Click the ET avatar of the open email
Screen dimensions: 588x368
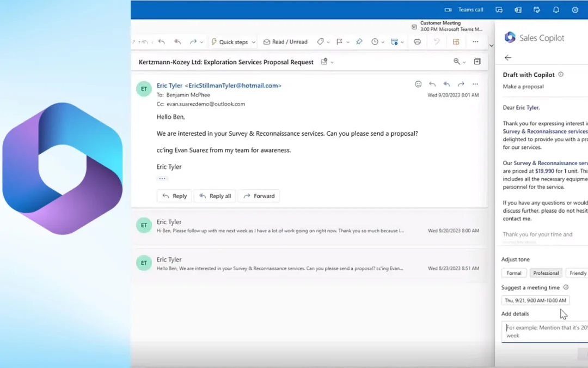pyautogui.click(x=144, y=89)
